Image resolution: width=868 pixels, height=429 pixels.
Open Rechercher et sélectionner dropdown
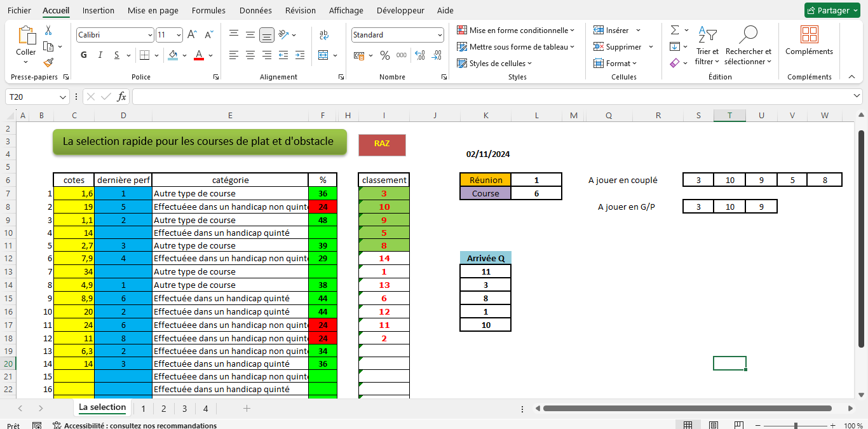[748, 45]
